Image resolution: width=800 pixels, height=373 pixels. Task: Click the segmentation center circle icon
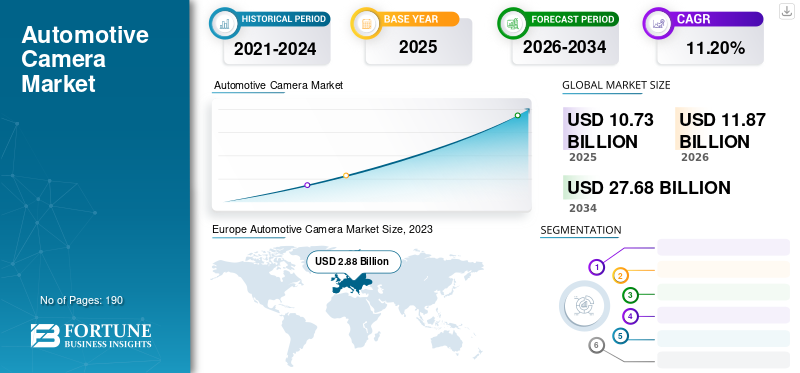(x=584, y=305)
